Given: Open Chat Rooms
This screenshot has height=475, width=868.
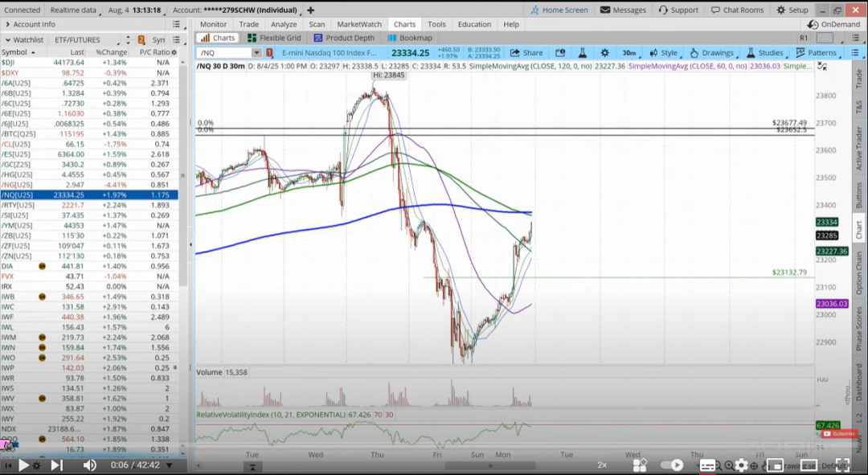Looking at the screenshot, I should (x=737, y=10).
